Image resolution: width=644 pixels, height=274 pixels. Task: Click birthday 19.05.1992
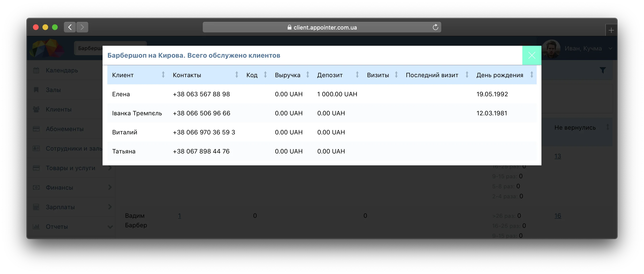(x=492, y=94)
